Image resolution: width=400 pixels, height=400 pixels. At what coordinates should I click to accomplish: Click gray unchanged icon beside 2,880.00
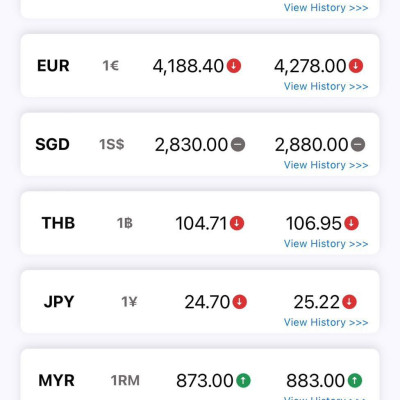point(358,144)
